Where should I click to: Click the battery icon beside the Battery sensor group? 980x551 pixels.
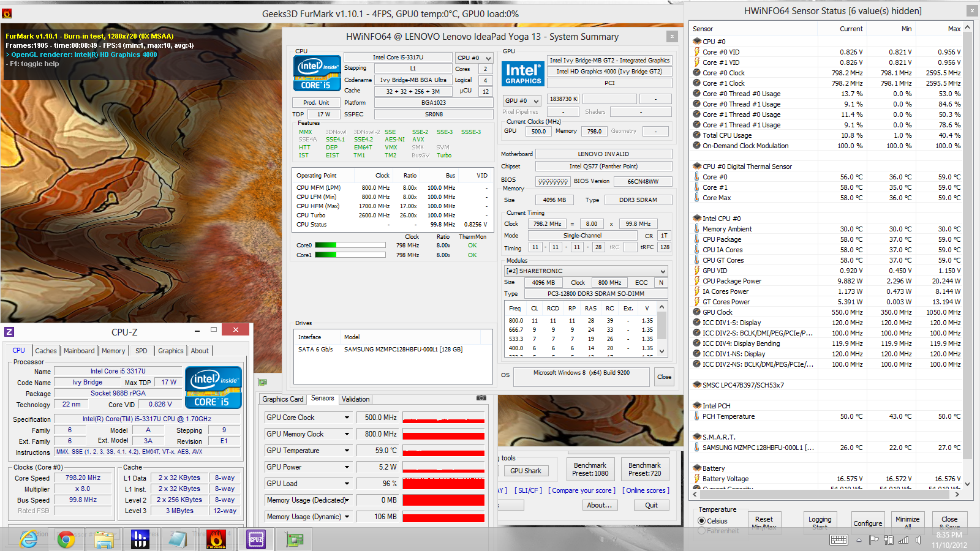697,468
